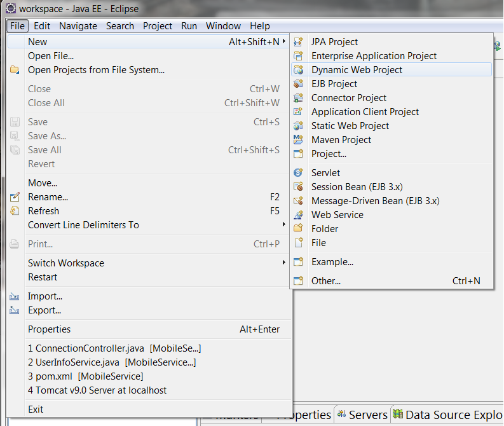Image resolution: width=504 pixels, height=426 pixels.
Task: Open the Project menu
Action: (x=158, y=26)
